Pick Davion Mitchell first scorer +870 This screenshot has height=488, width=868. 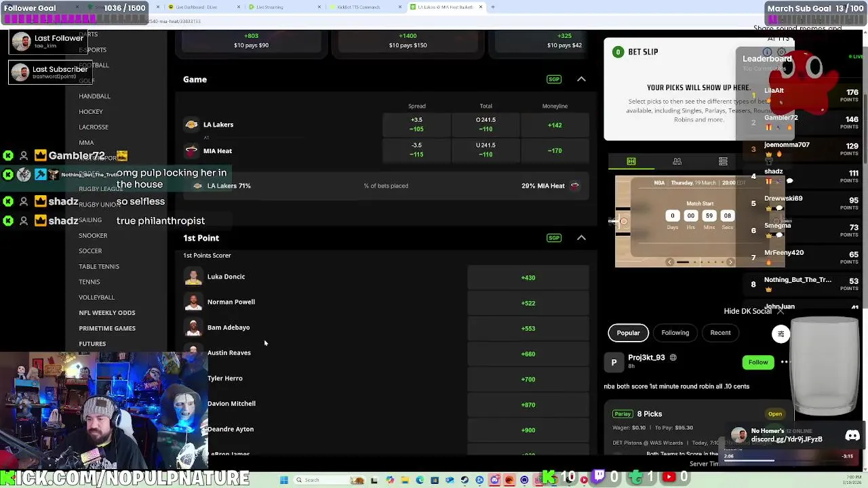click(528, 405)
